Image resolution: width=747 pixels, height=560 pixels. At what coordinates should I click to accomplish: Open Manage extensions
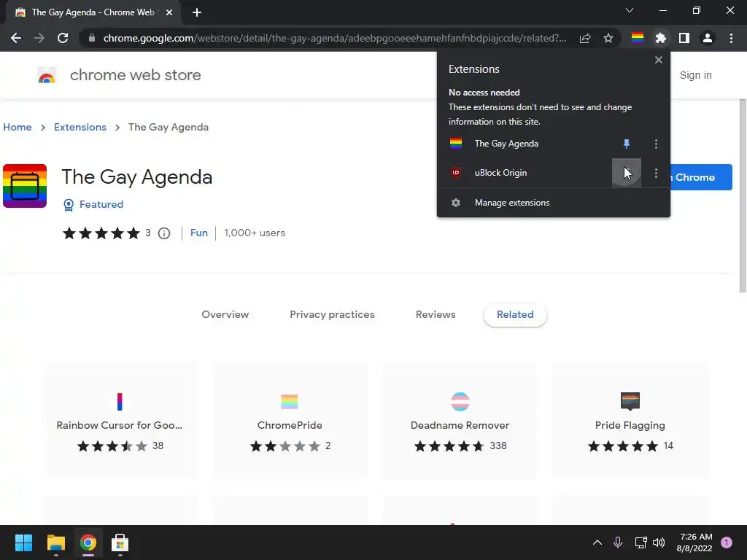(554, 203)
